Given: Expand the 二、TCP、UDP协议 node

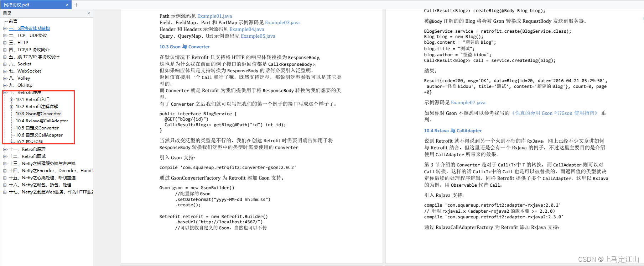Looking at the screenshot, I should tap(5, 36).
